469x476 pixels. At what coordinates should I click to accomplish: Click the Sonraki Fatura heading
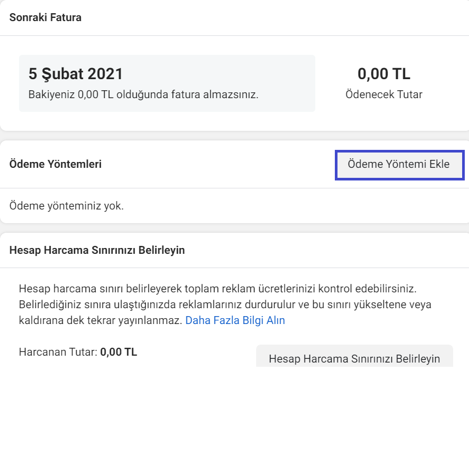pyautogui.click(x=45, y=17)
